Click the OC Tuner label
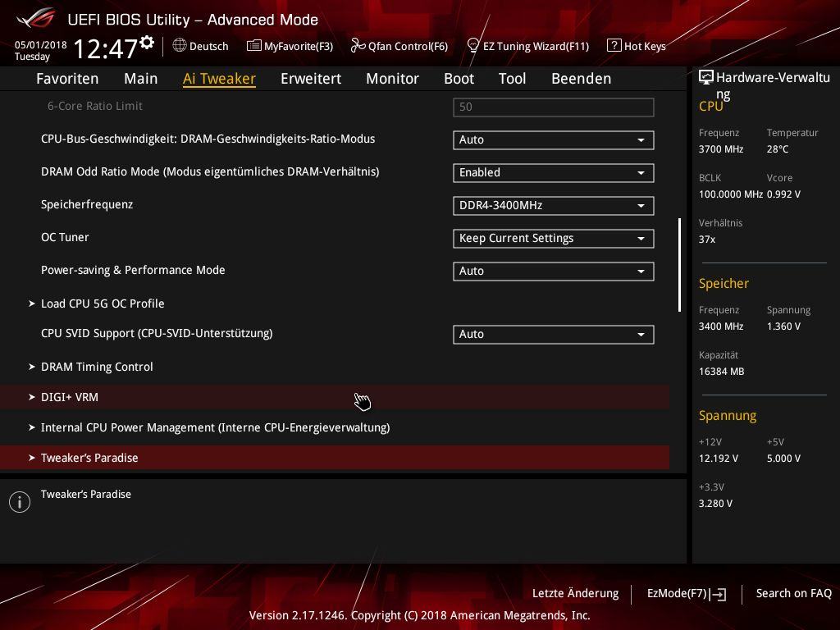This screenshot has width=840, height=630. coord(65,237)
